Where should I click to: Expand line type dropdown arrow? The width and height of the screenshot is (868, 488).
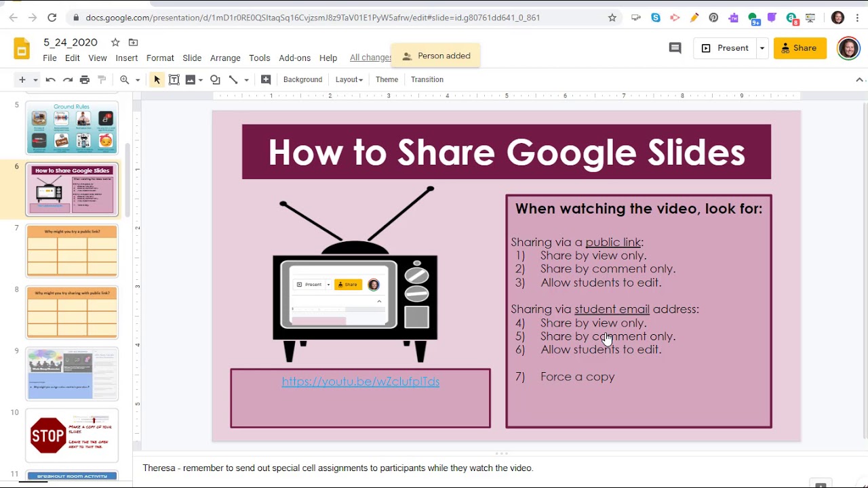click(x=246, y=80)
